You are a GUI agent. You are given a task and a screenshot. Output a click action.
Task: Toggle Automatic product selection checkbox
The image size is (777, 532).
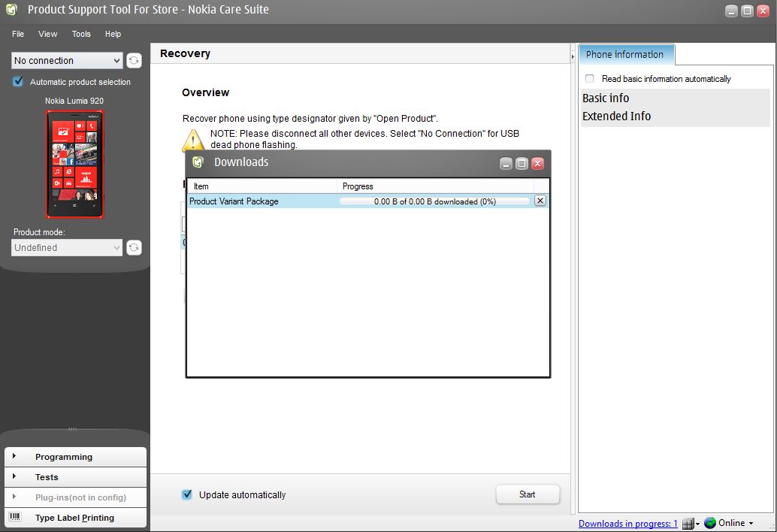point(18,81)
